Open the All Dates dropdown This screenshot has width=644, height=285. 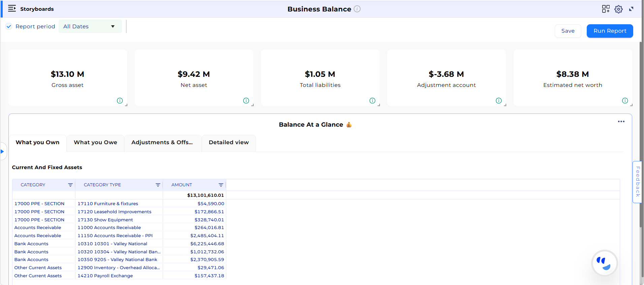[90, 27]
